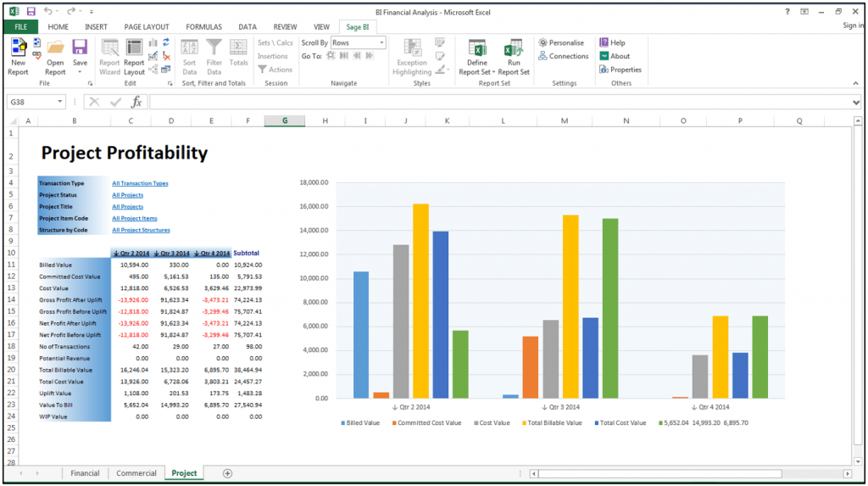868x486 pixels.
Task: Click the All Transaction Types link
Action: point(140,183)
